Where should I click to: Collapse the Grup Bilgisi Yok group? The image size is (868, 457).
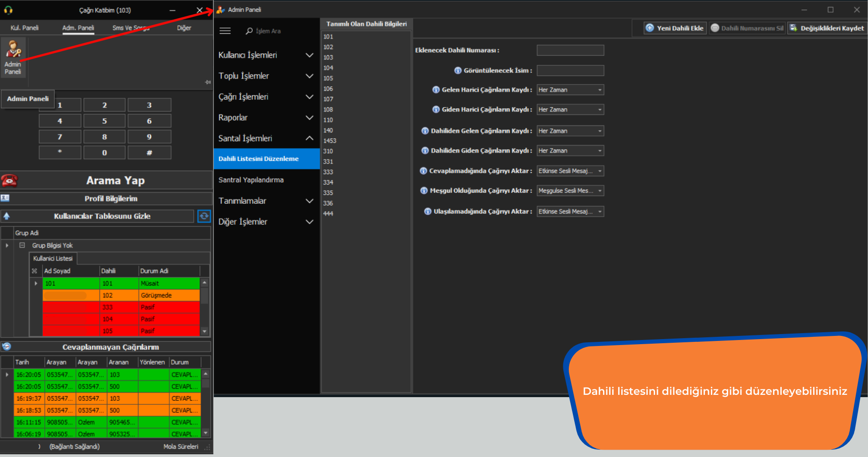(x=22, y=245)
